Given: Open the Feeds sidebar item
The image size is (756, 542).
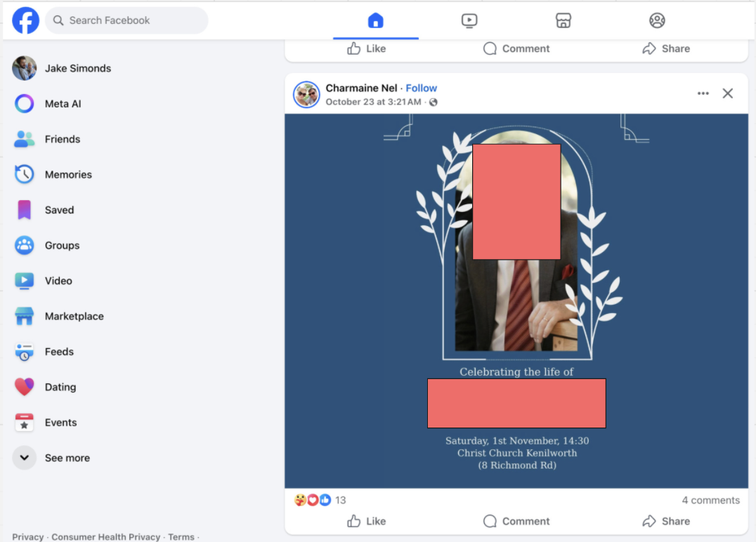Looking at the screenshot, I should [x=59, y=352].
